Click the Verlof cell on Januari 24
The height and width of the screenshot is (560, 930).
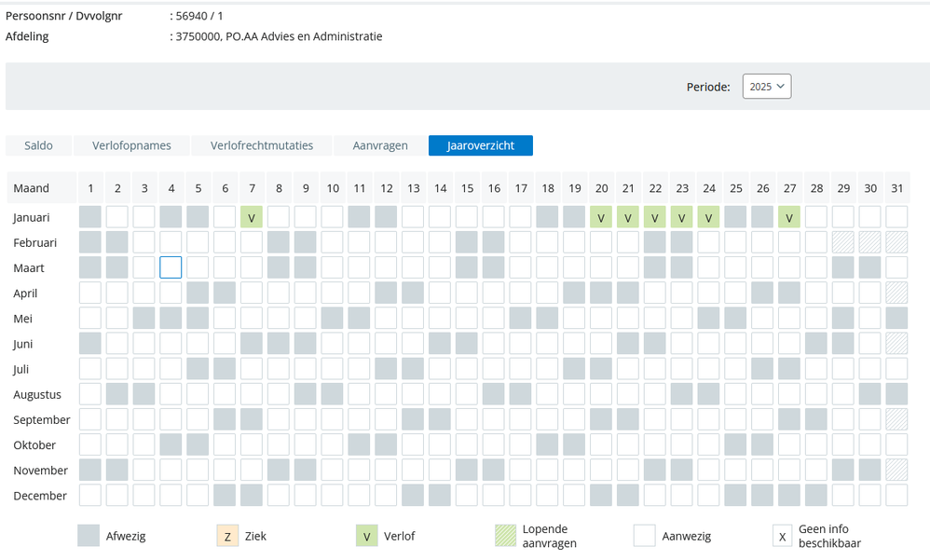pos(709,217)
